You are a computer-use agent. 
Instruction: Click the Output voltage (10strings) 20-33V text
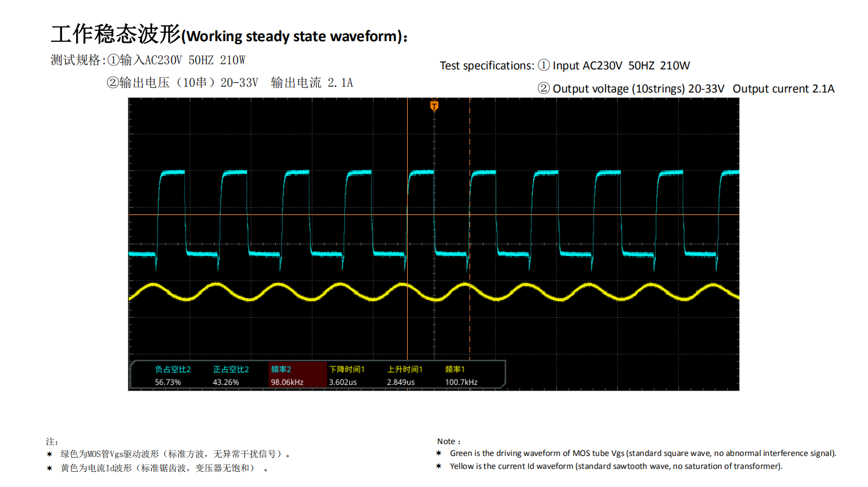point(638,89)
